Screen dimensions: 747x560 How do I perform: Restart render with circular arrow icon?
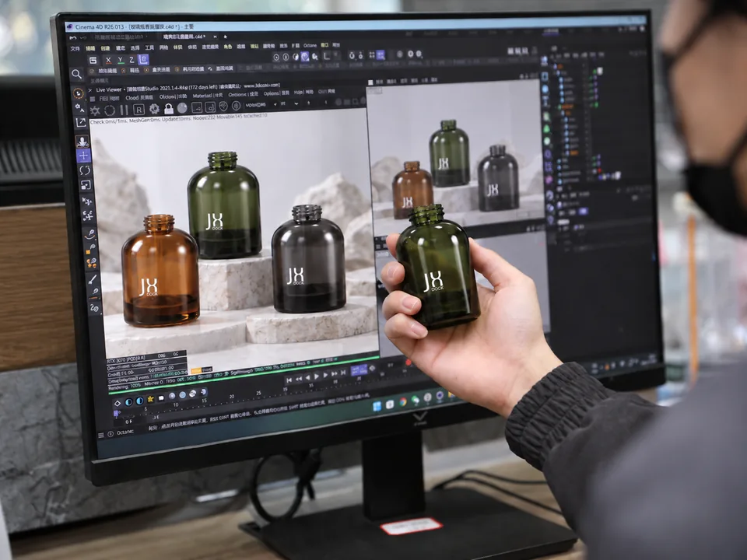[x=110, y=110]
